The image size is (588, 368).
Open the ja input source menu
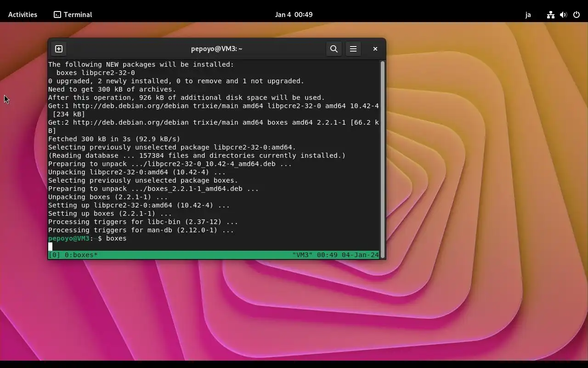pyautogui.click(x=528, y=15)
